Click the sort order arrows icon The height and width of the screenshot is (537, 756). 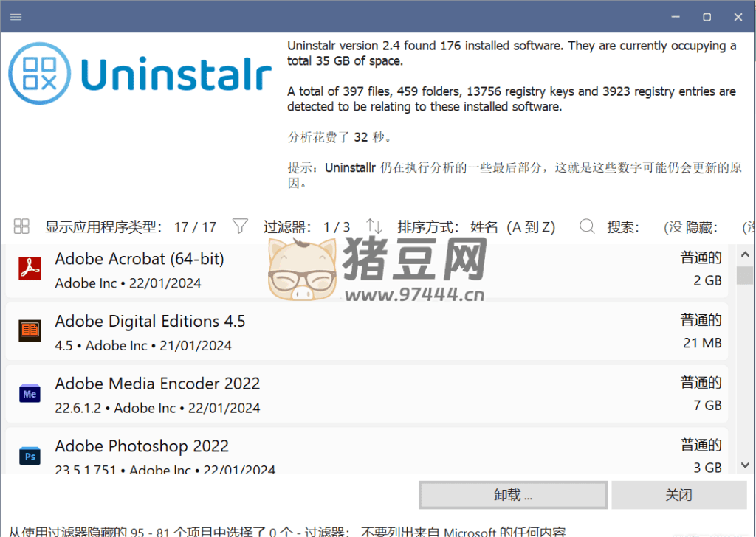point(374,226)
